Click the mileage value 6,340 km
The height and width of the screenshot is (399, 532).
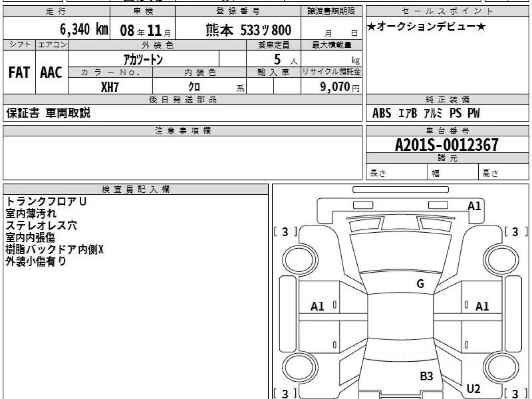pyautogui.click(x=84, y=30)
